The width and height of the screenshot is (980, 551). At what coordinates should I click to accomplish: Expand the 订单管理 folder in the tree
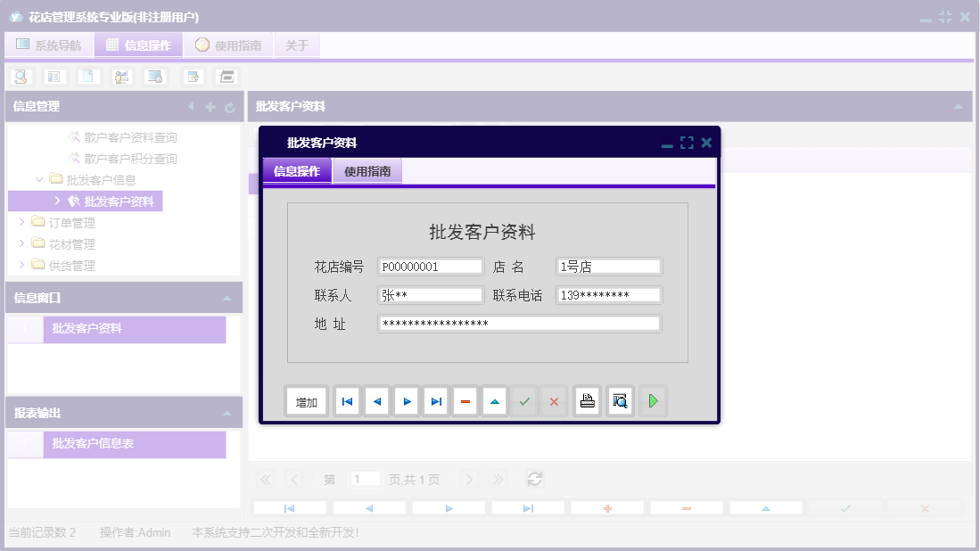[x=22, y=222]
